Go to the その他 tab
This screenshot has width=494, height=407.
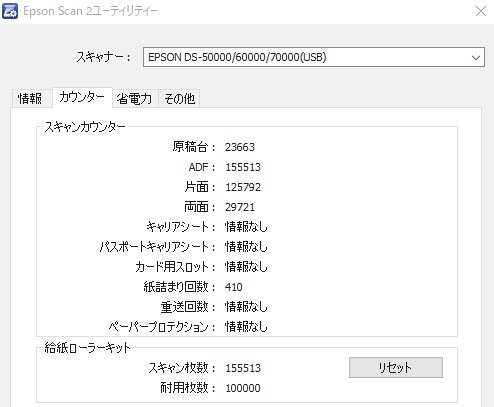(179, 99)
